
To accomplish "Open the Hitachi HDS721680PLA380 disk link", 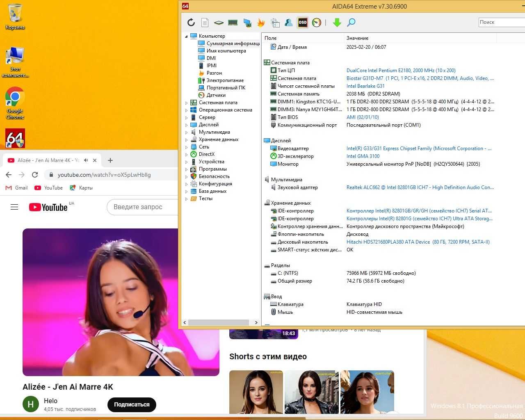I will click(418, 242).
